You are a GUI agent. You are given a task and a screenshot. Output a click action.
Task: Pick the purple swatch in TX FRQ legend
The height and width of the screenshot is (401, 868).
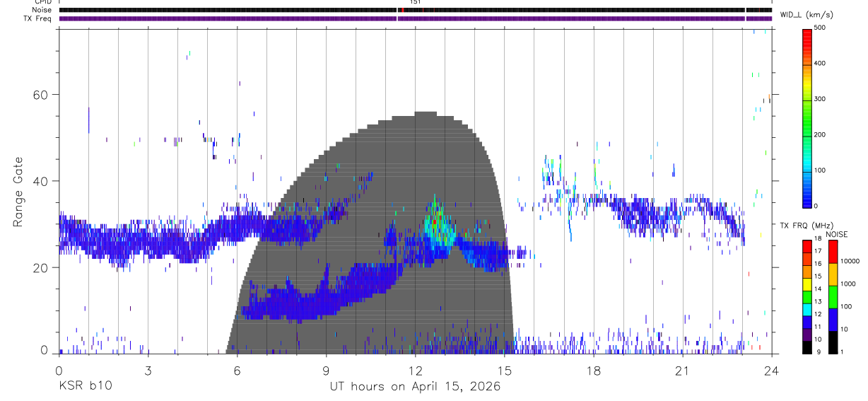pyautogui.click(x=807, y=333)
